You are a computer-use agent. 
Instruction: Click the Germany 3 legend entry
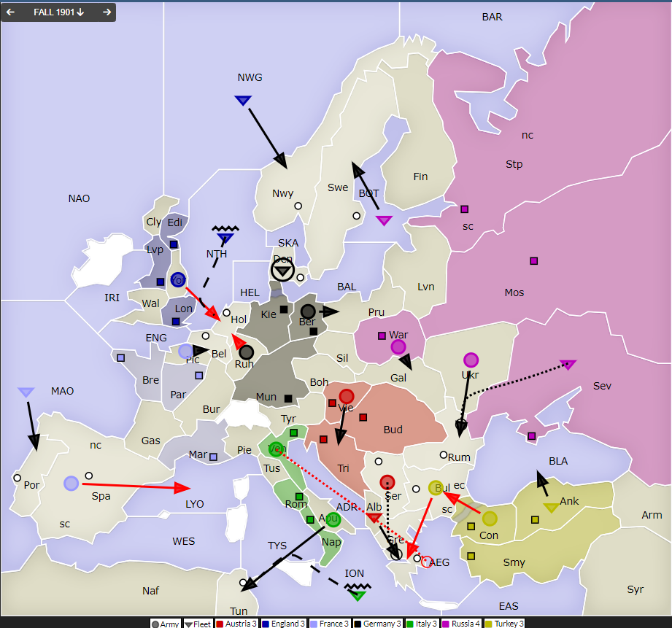[378, 624]
